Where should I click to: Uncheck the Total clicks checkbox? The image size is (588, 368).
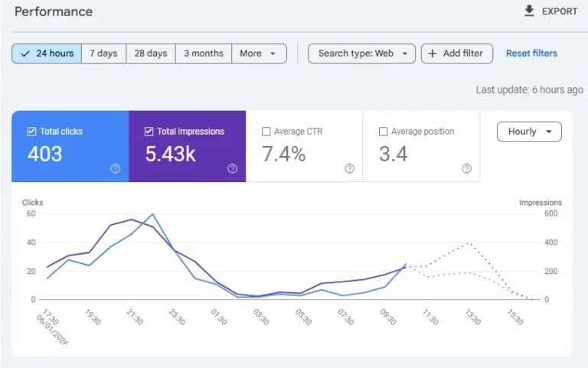click(31, 132)
